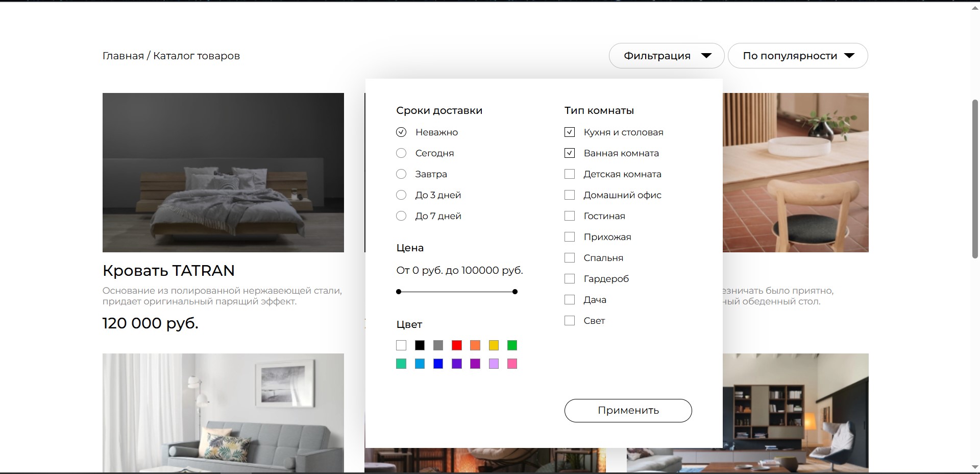
Task: Click the 120 000 руб. price text
Action: pos(151,323)
